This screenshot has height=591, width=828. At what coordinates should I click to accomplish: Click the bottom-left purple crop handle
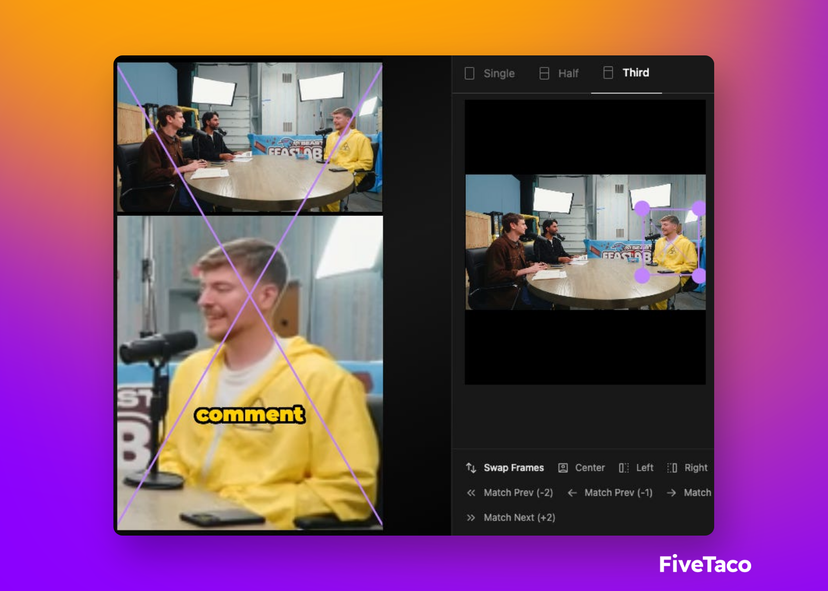pyautogui.click(x=642, y=276)
